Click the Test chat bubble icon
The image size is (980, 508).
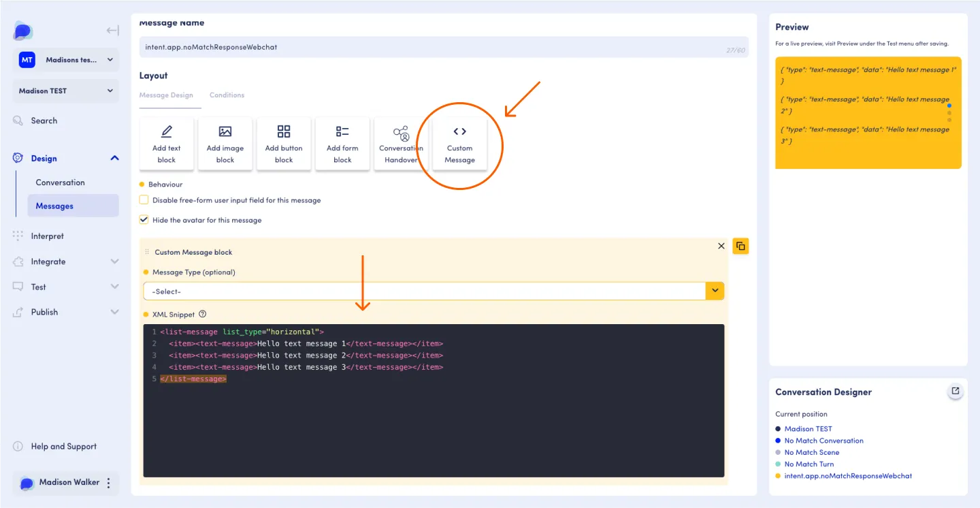click(x=18, y=287)
